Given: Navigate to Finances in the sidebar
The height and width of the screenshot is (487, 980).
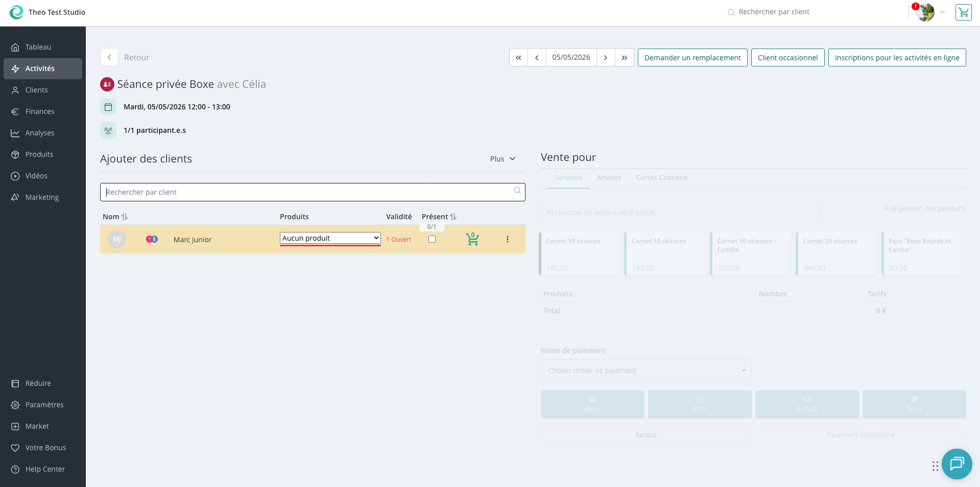Looking at the screenshot, I should pyautogui.click(x=40, y=111).
